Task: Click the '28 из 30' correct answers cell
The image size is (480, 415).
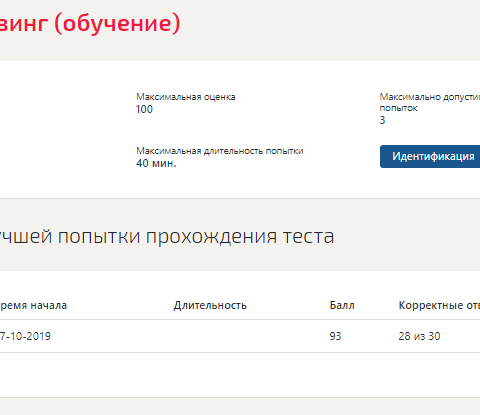Action: coord(419,336)
